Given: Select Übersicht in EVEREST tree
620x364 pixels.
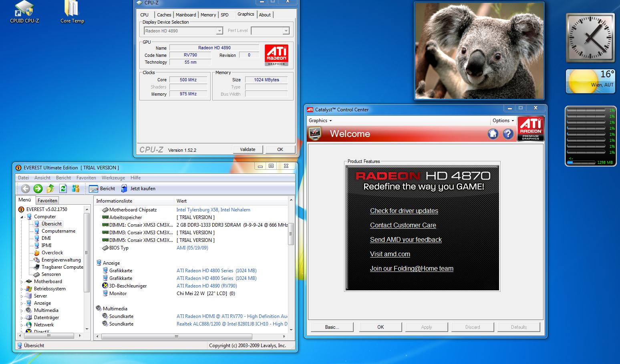Looking at the screenshot, I should point(52,224).
